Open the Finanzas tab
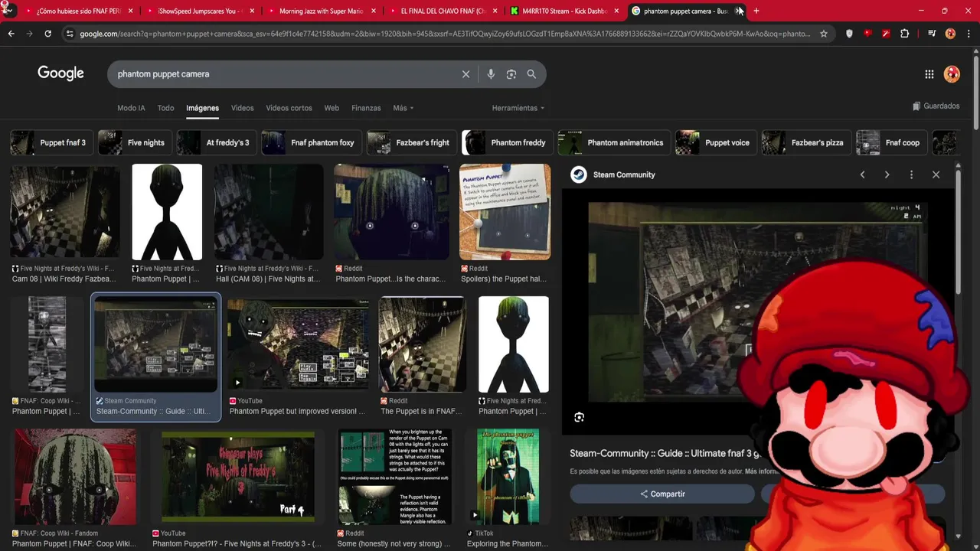Viewport: 980px width, 551px height. [366, 108]
